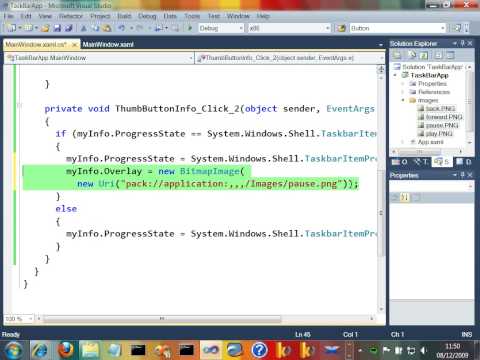Open the Tools menu
This screenshot has width=480, height=360.
coord(192,16)
